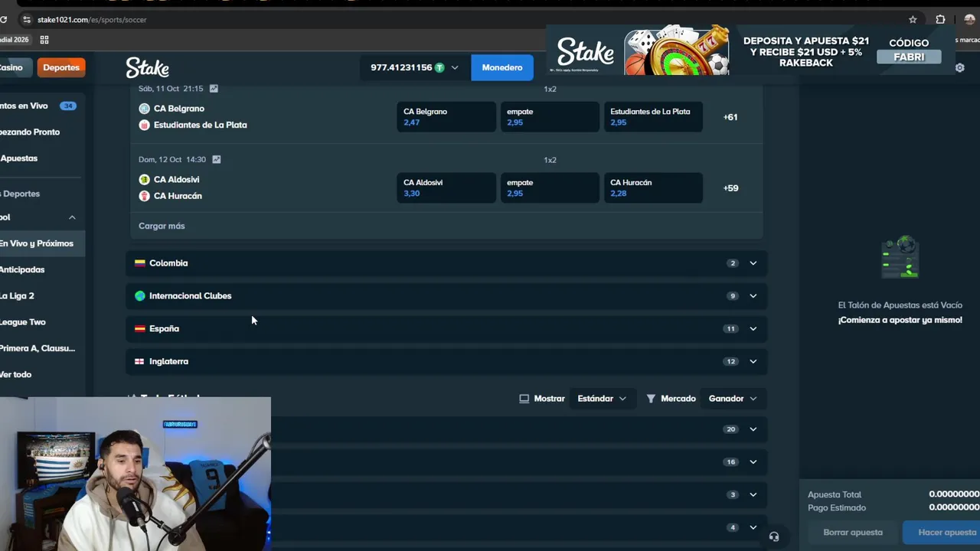Expand the Inglaterra section
This screenshot has height=551, width=980.
point(446,362)
